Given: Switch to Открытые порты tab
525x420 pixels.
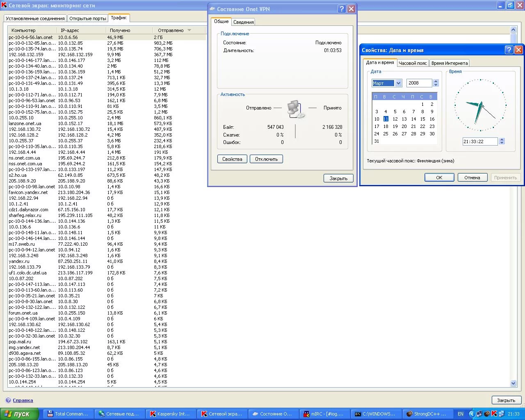Looking at the screenshot, I should click(x=87, y=18).
